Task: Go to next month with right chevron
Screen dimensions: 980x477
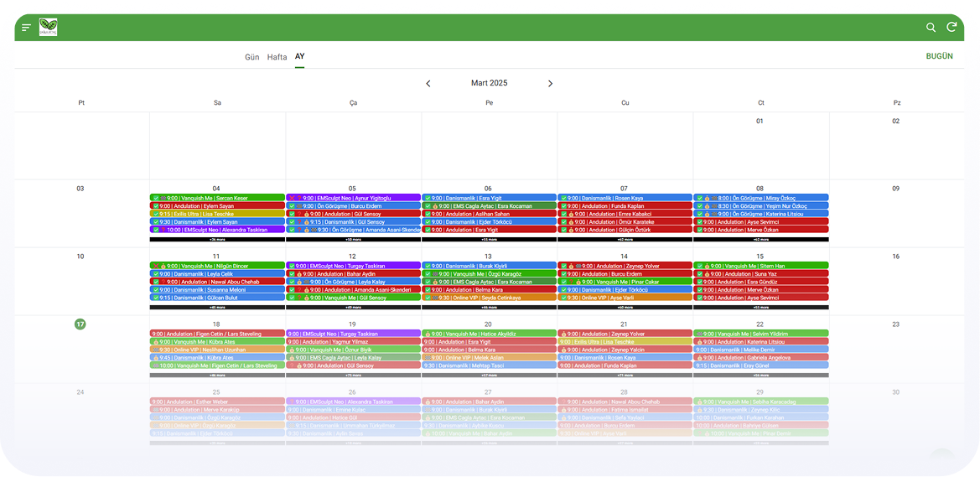Action: pyautogui.click(x=550, y=84)
